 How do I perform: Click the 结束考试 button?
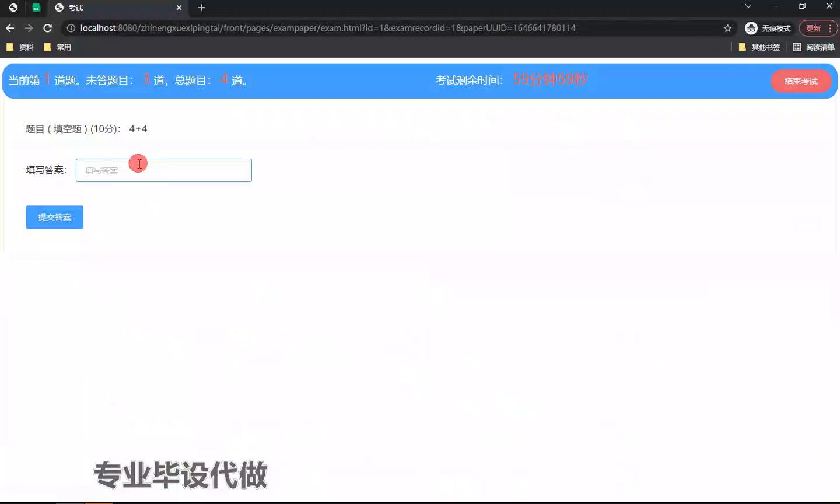tap(800, 81)
